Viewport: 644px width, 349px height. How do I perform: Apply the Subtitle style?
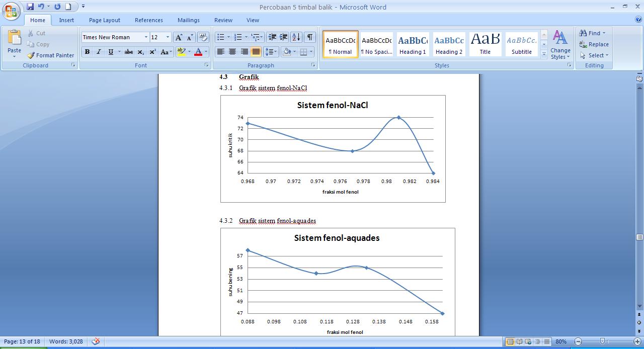(521, 44)
